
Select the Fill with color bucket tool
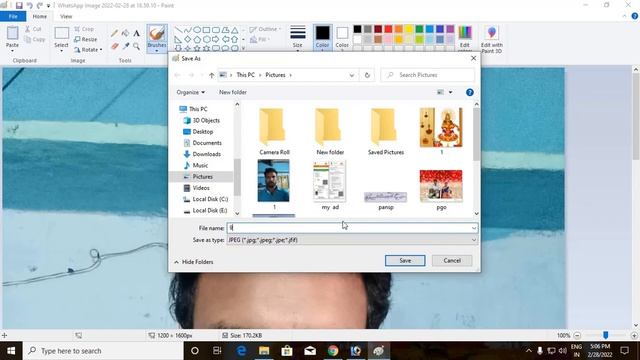(x=126, y=33)
